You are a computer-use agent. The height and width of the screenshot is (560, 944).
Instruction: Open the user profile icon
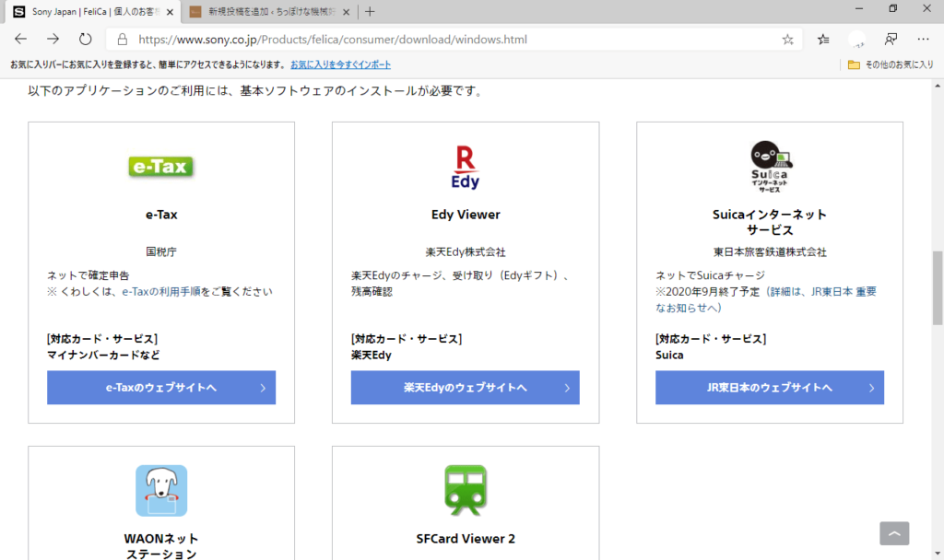click(856, 40)
